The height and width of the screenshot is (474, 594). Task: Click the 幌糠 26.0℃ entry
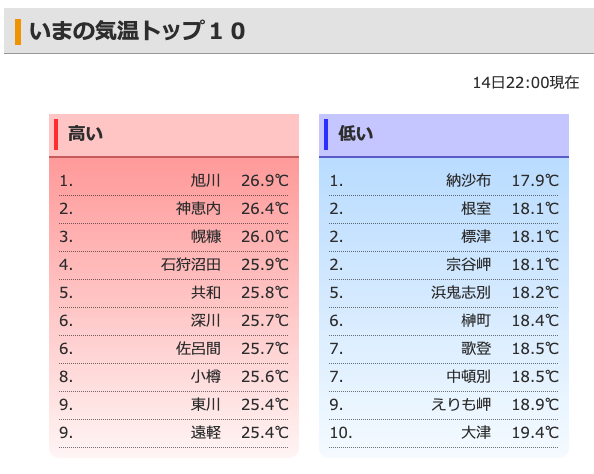pyautogui.click(x=174, y=237)
